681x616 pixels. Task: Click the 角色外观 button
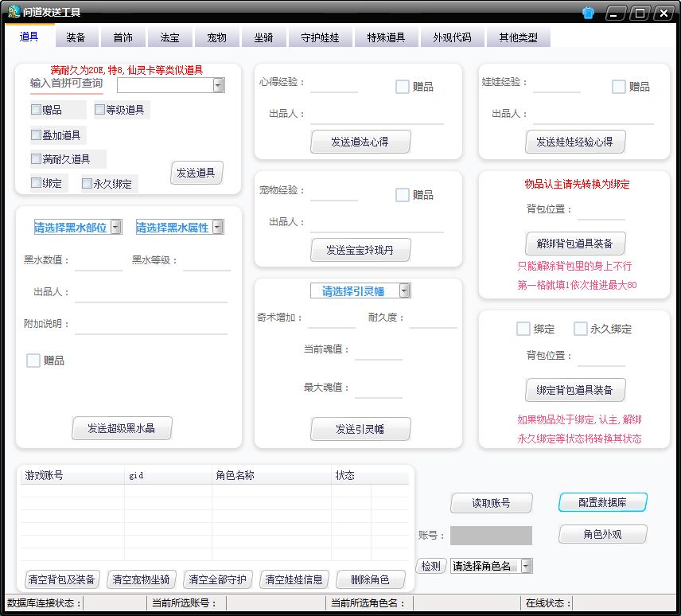(x=602, y=534)
